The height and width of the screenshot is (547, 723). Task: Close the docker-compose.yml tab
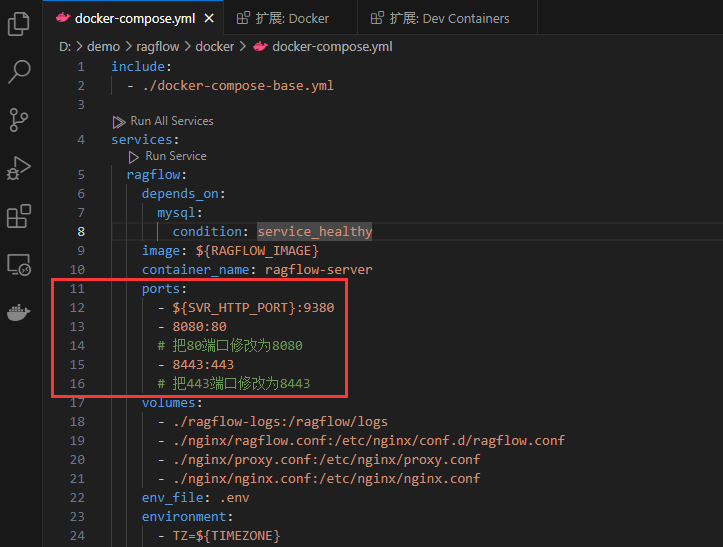pyautogui.click(x=208, y=18)
